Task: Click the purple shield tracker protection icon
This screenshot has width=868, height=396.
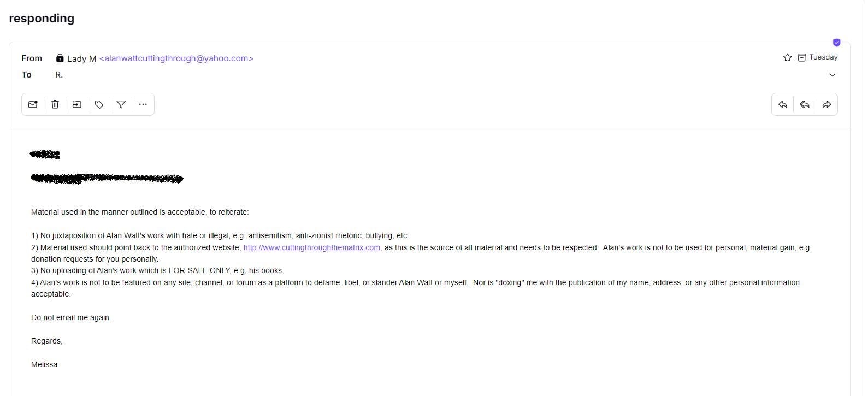Action: click(836, 43)
